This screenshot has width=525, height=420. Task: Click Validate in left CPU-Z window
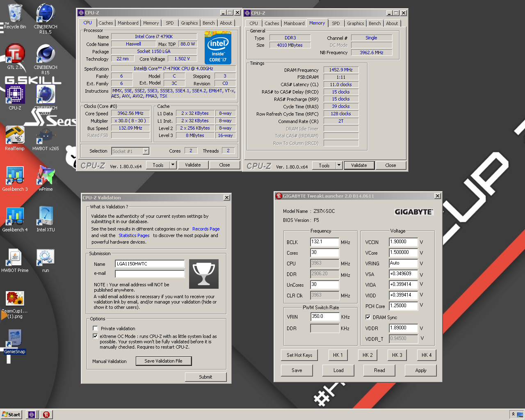coord(193,165)
